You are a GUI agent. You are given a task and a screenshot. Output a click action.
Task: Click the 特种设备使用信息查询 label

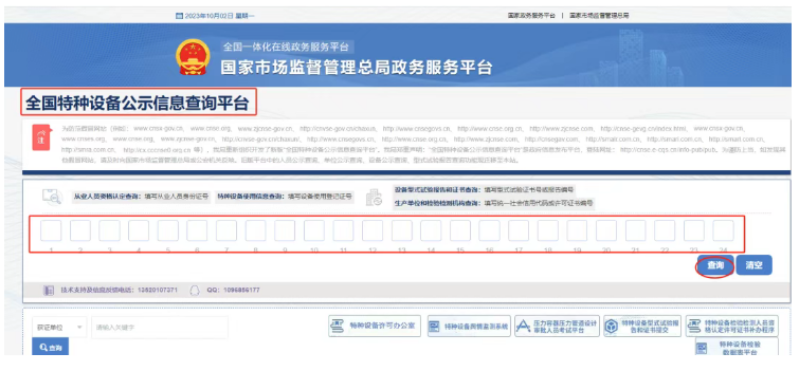[251, 195]
